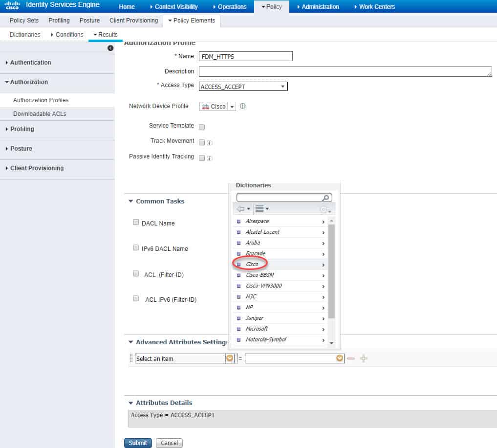Open Downloadable ACLs in the sidebar
Image resolution: width=497 pixels, height=448 pixels.
point(40,114)
